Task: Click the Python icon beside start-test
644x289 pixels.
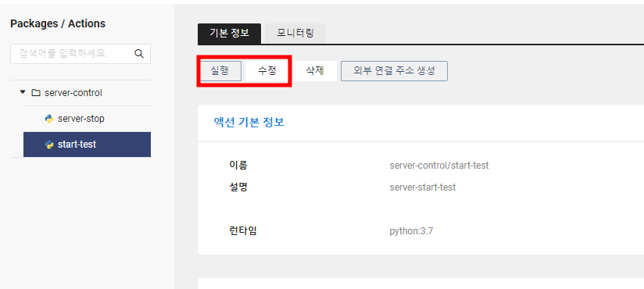Action: click(49, 144)
